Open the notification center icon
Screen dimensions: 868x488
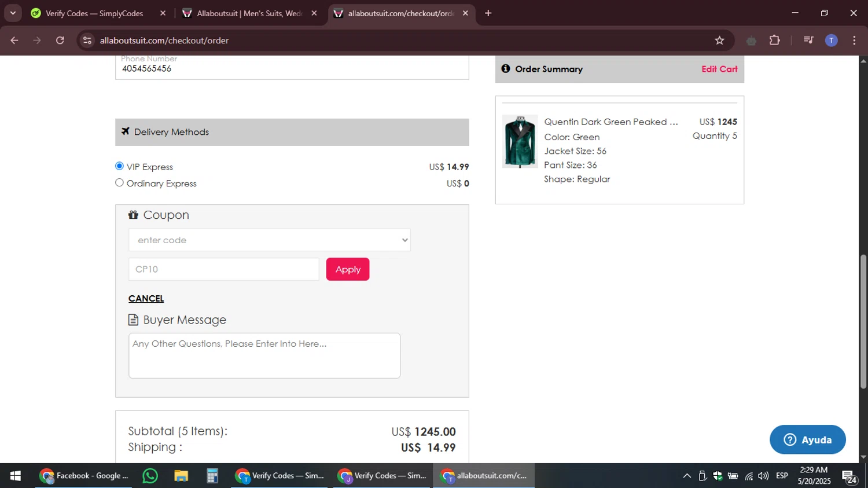pos(849,476)
